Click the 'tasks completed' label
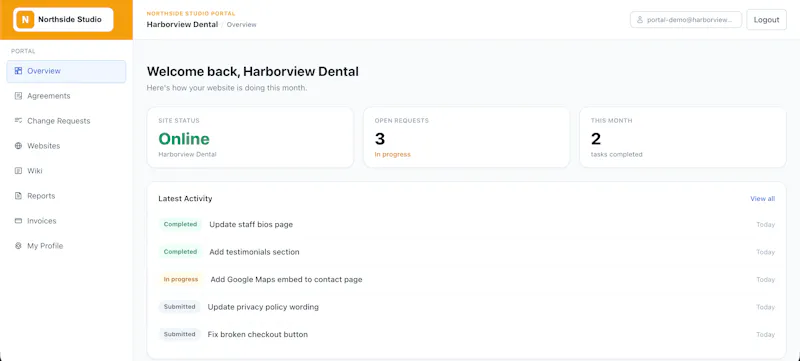This screenshot has width=800, height=361. pos(616,154)
